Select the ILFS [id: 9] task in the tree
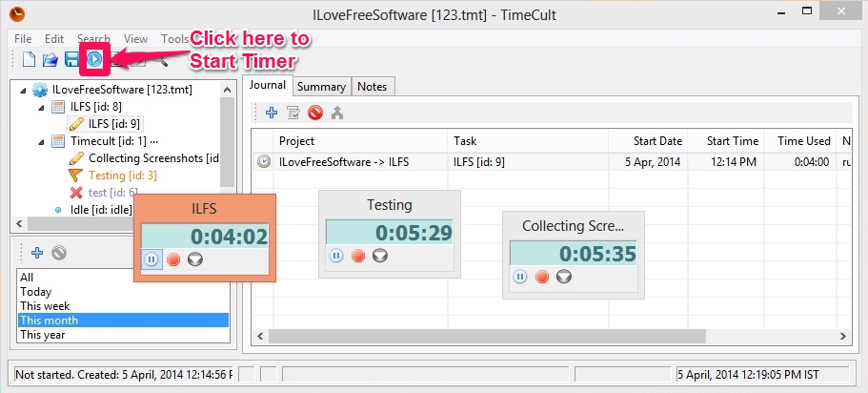This screenshot has height=393, width=868. 114,124
